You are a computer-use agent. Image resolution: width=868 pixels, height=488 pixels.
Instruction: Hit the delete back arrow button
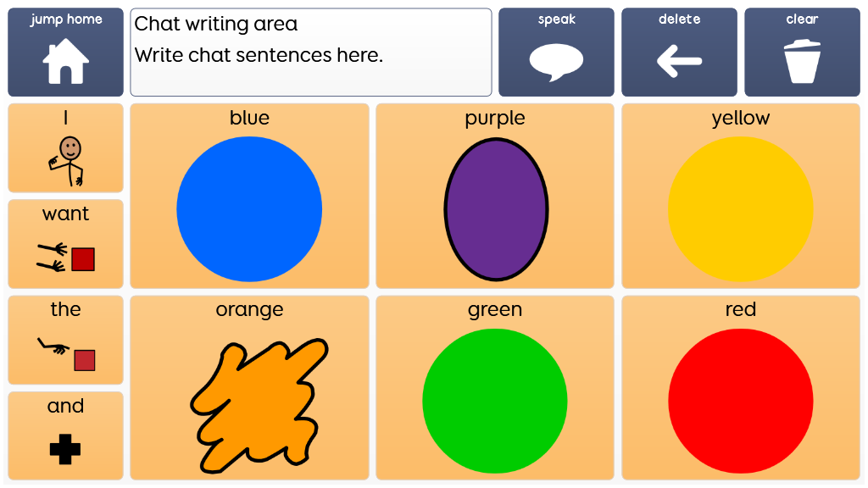click(679, 52)
